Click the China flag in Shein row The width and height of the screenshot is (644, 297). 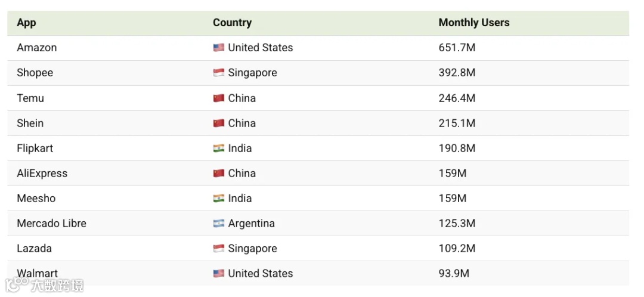(219, 123)
